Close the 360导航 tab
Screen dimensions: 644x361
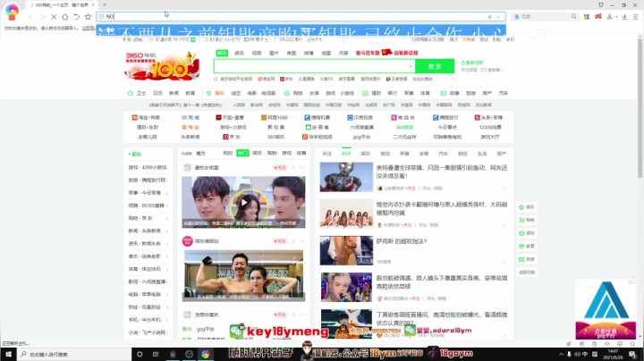coord(93,5)
